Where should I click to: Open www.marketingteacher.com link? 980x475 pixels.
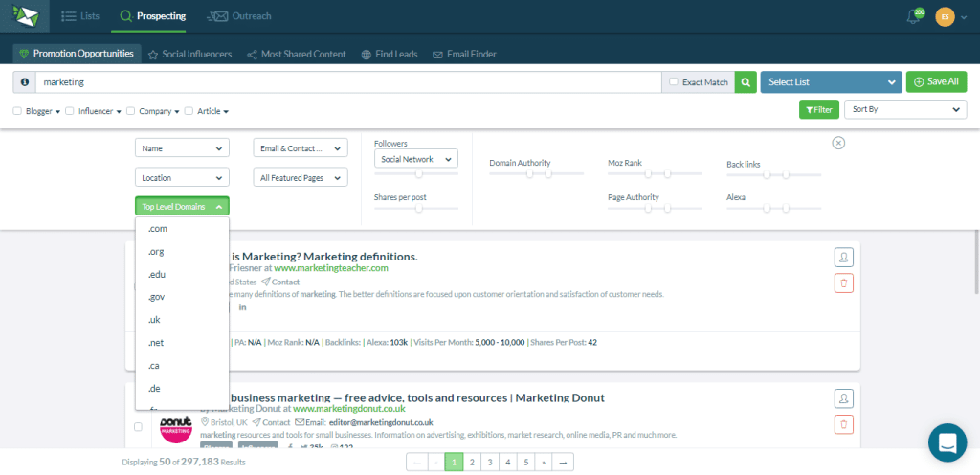pyautogui.click(x=331, y=268)
